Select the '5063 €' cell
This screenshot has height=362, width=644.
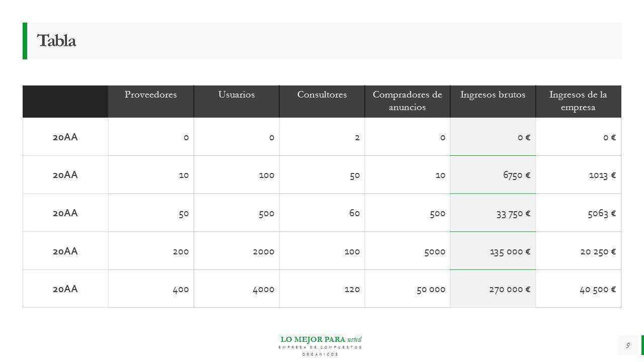[579, 213]
